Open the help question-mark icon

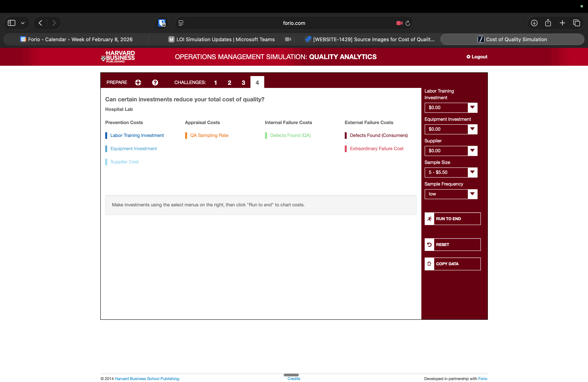point(155,82)
